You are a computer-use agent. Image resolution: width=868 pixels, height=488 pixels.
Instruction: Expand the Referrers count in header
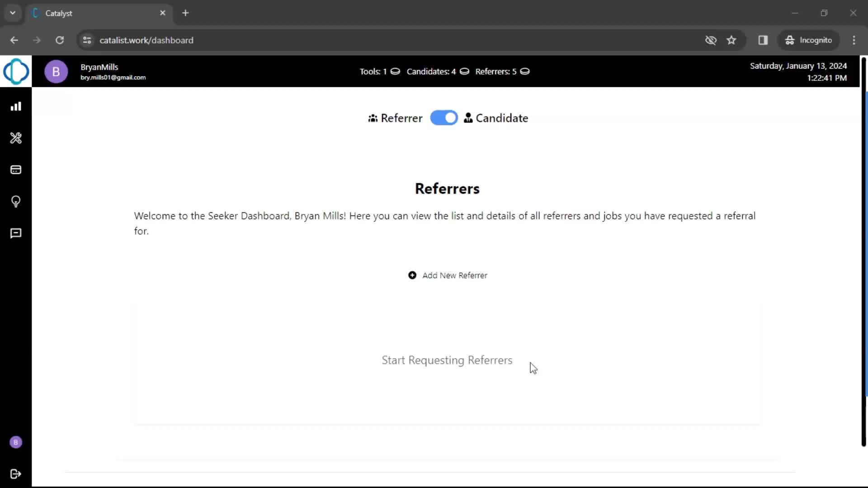[x=524, y=71]
